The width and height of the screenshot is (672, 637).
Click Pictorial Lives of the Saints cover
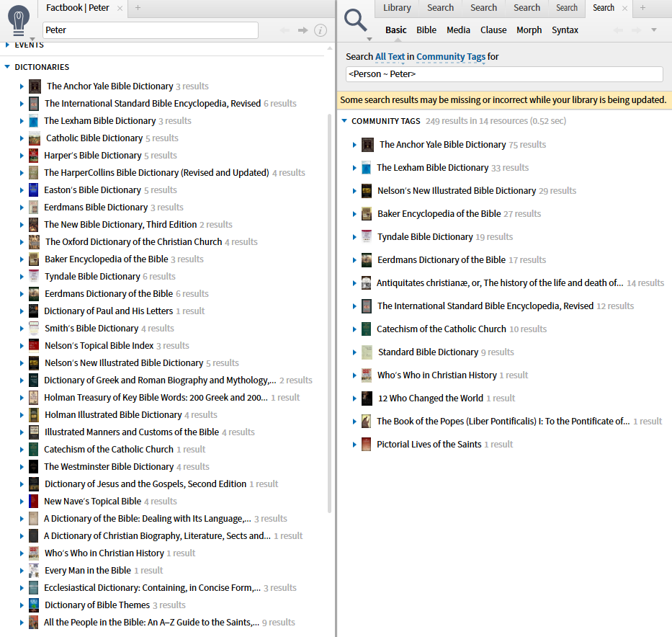coord(366,445)
